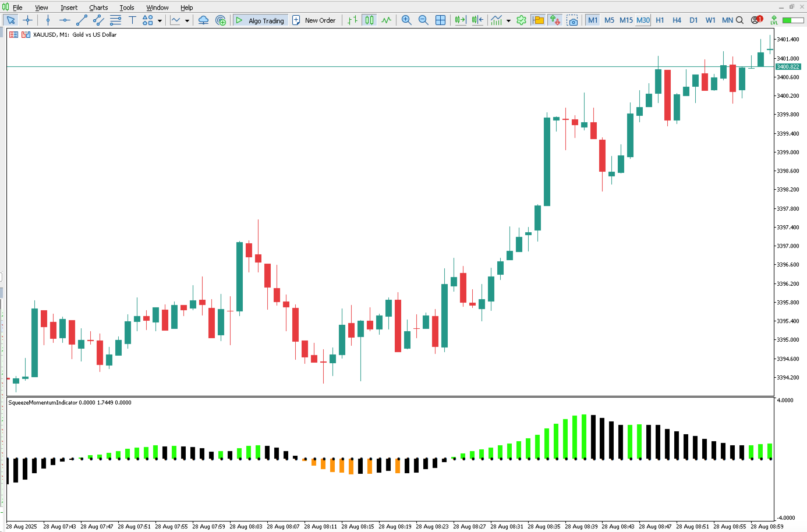Switch to the W1 weekly timeframe
Image resolution: width=807 pixels, height=532 pixels.
click(x=710, y=20)
